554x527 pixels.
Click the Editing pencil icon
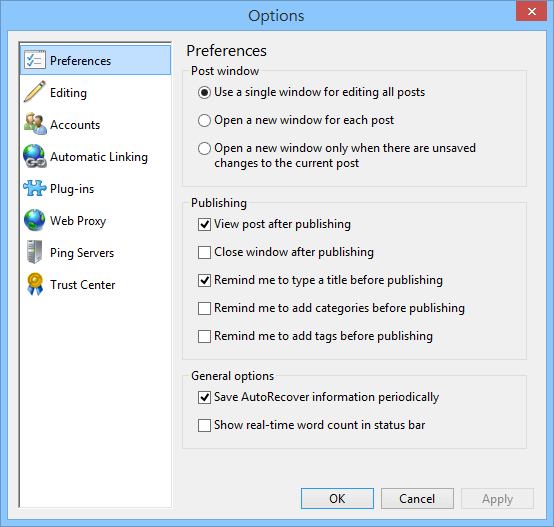pos(35,91)
